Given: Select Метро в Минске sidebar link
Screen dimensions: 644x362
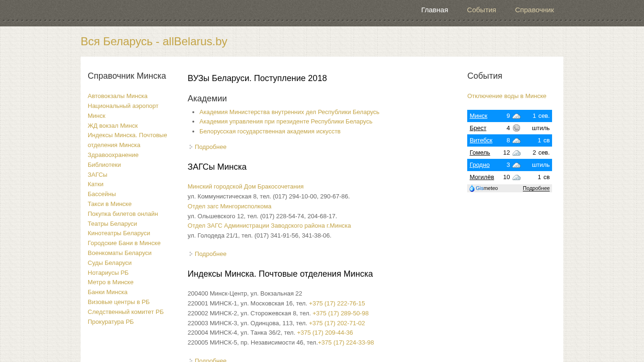Looking at the screenshot, I should (x=110, y=282).
